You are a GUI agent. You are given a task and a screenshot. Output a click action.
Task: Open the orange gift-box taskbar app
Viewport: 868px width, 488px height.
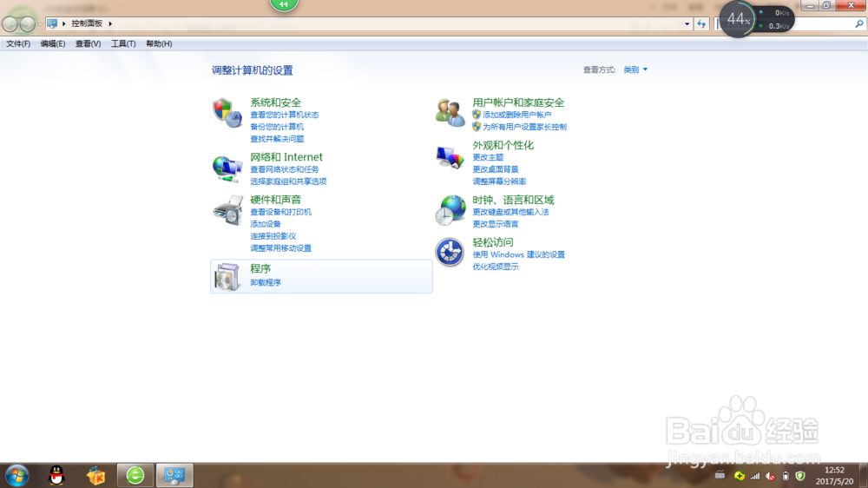[x=95, y=475]
